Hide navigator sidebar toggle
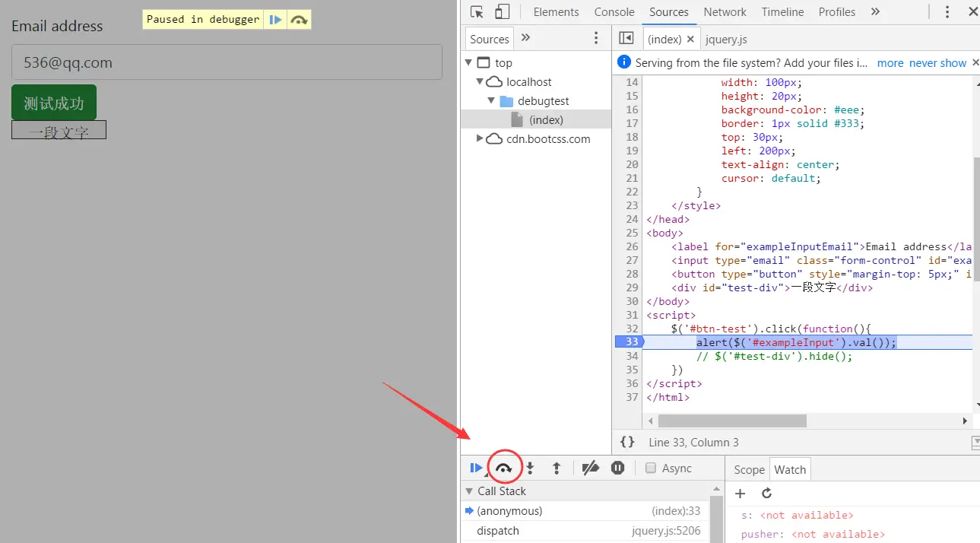Screen dimensions: 980x543 click(x=626, y=38)
